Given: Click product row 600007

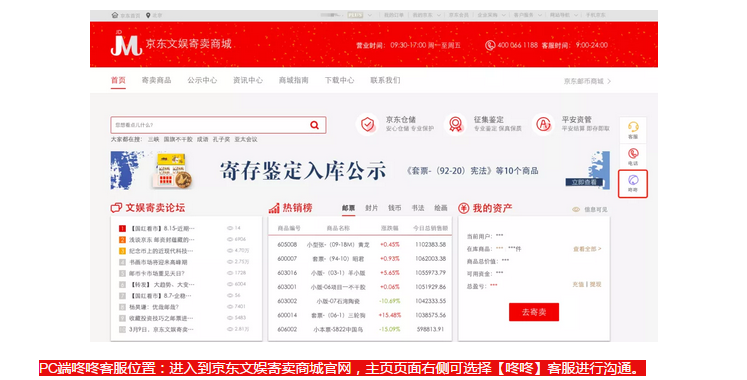Looking at the screenshot, I should 360,259.
